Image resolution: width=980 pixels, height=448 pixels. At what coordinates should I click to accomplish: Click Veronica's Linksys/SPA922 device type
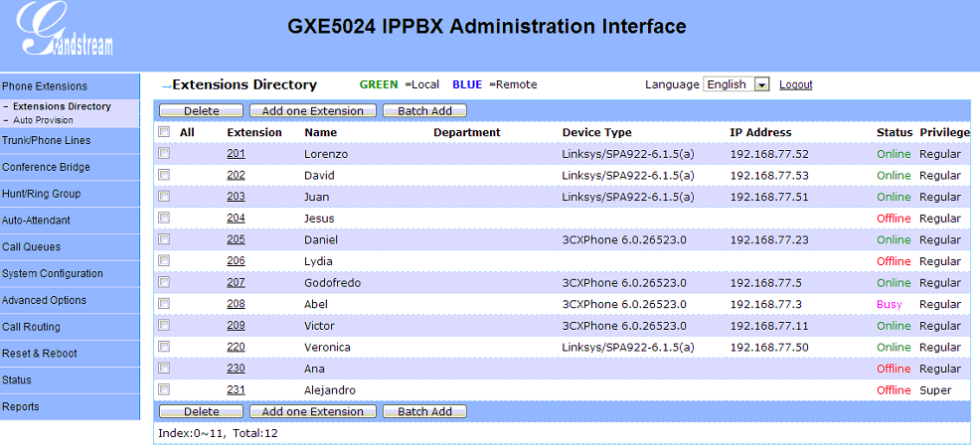[628, 348]
